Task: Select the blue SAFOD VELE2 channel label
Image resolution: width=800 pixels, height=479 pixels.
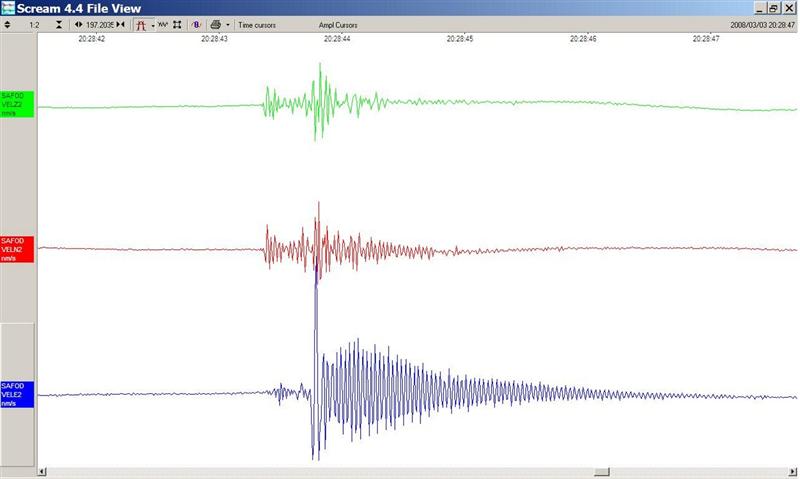Action: tap(17, 394)
